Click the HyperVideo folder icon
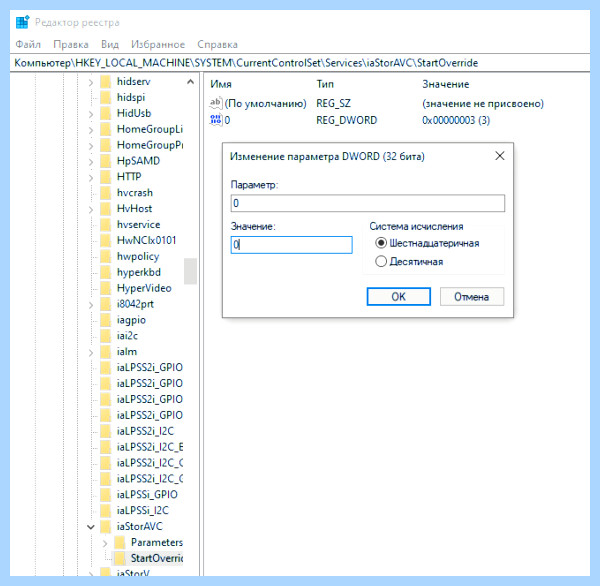 pyautogui.click(x=106, y=288)
